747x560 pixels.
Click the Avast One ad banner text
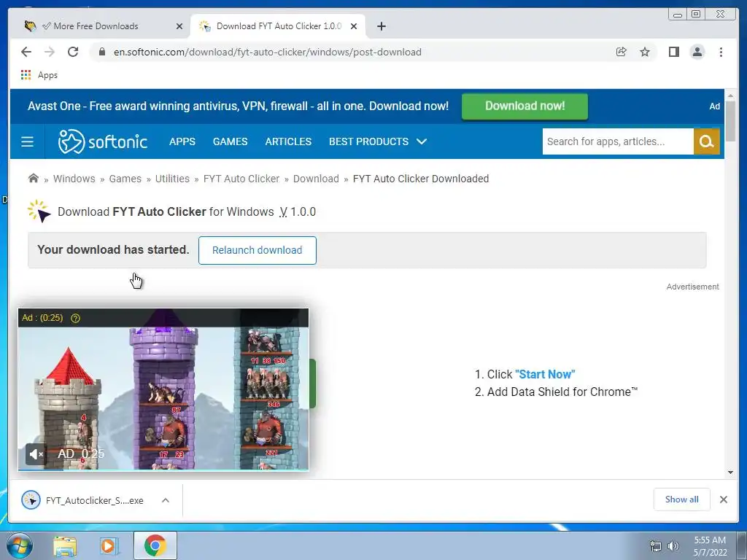point(239,106)
